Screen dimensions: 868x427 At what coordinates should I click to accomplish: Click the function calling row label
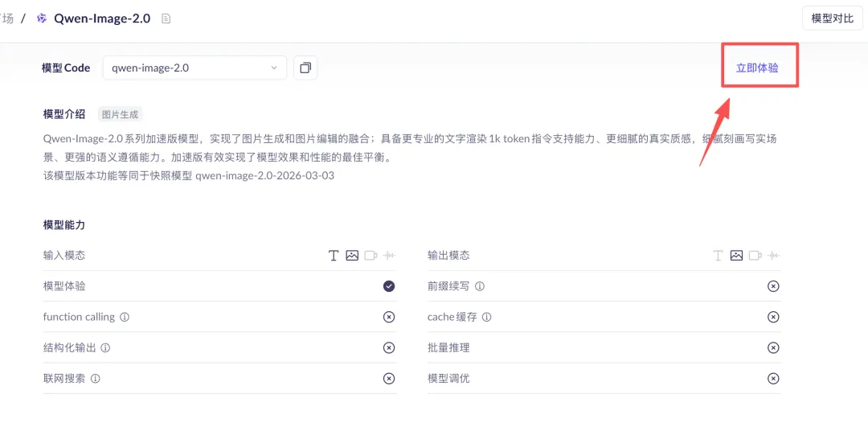coord(79,318)
